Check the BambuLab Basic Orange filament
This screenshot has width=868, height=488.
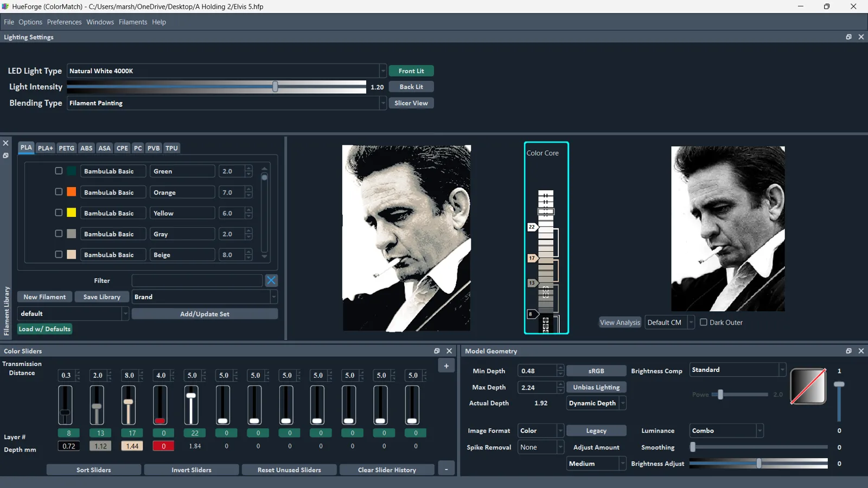tap(59, 192)
